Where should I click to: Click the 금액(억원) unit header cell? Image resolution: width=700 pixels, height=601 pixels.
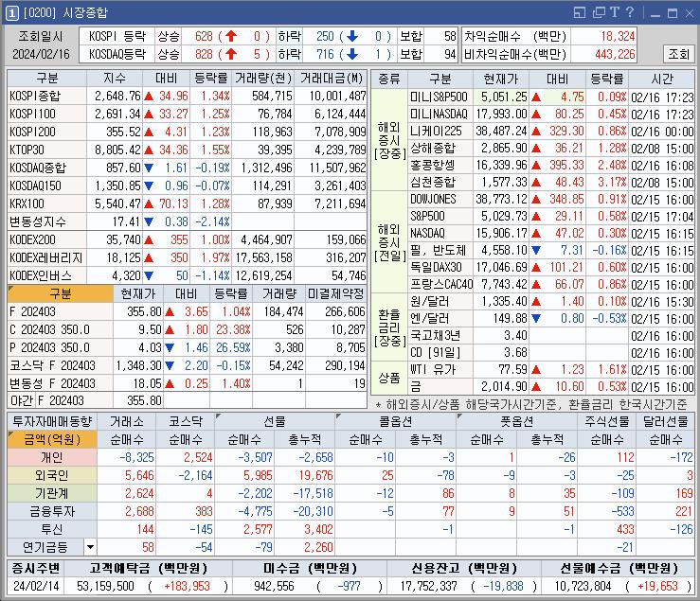click(x=52, y=439)
